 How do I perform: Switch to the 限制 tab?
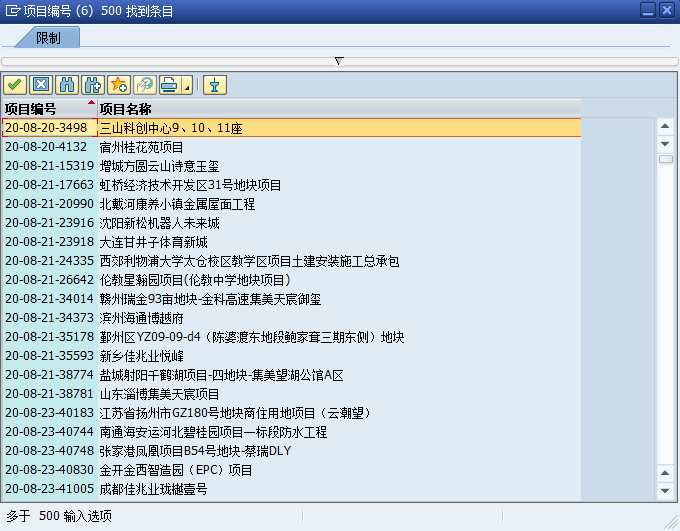48,38
